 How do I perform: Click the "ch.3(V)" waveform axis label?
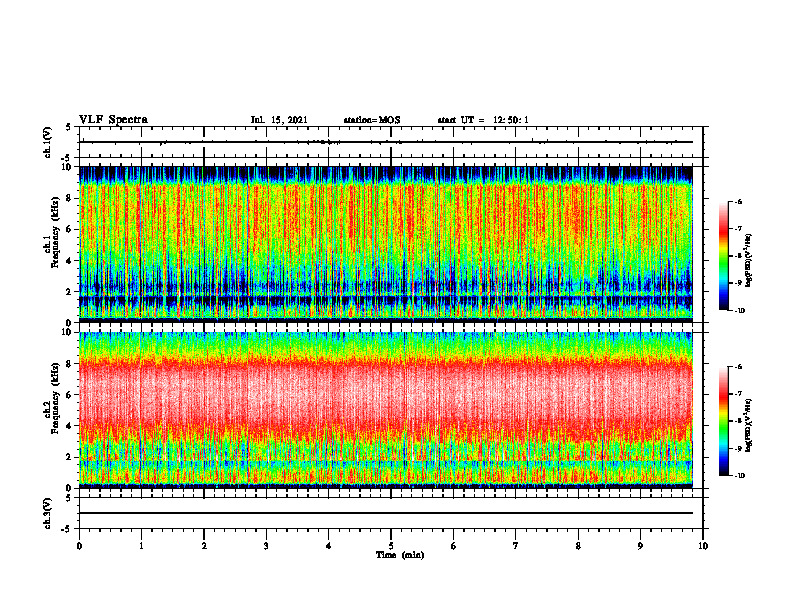(48, 513)
